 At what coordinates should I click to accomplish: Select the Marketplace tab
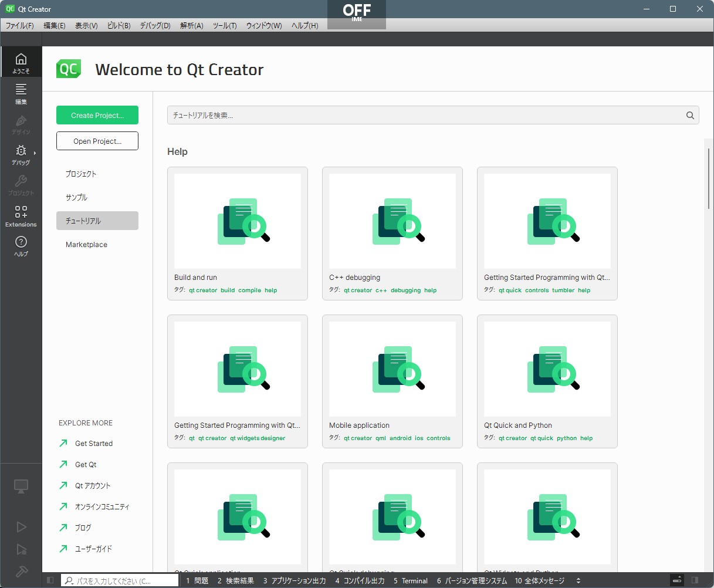pyautogui.click(x=97, y=244)
